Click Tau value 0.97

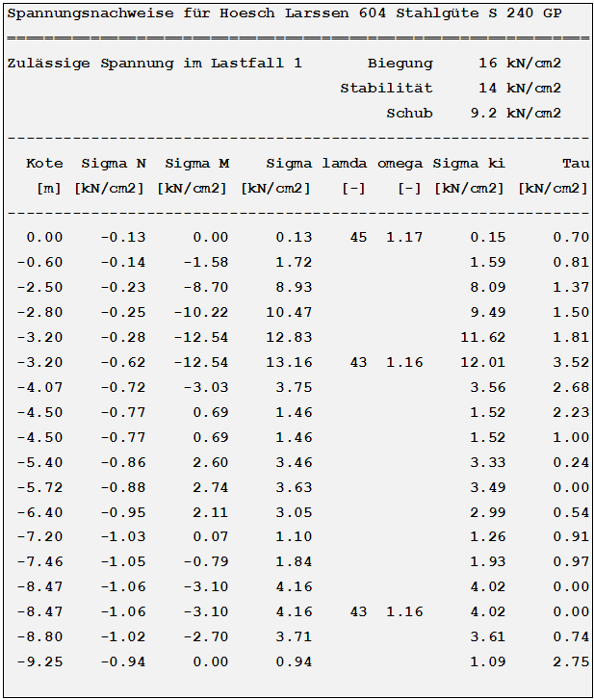pyautogui.click(x=571, y=561)
